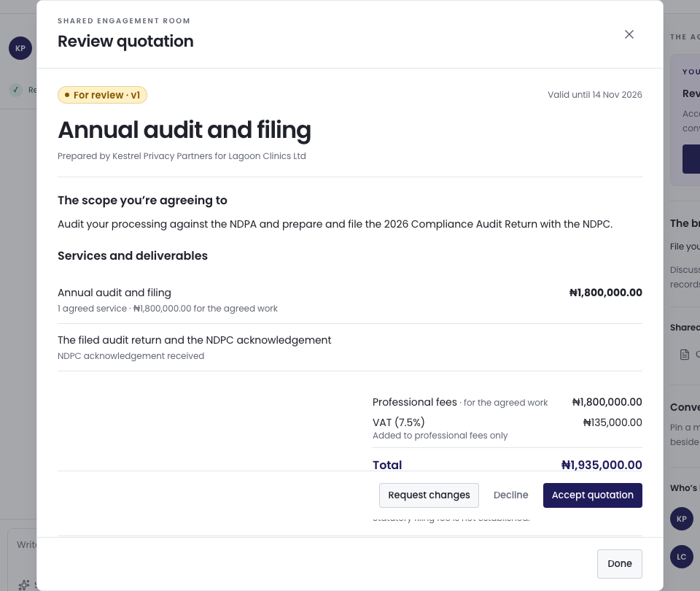Click the VAT (7.5%) label
This screenshot has height=591, width=700.
click(x=399, y=422)
